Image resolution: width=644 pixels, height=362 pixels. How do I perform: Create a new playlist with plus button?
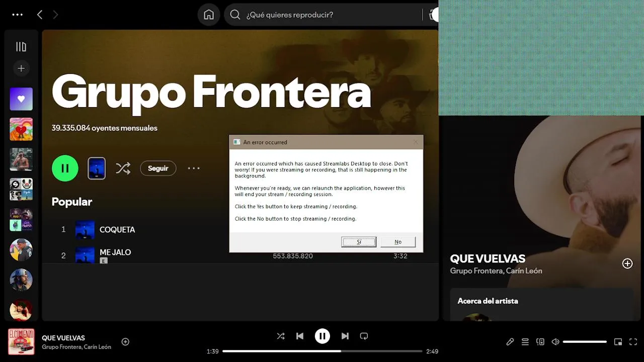[21, 68]
